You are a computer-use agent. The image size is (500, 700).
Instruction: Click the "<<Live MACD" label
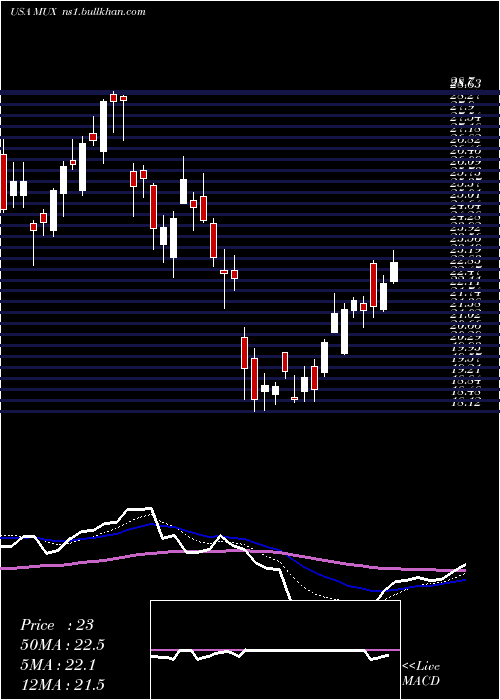point(421,673)
